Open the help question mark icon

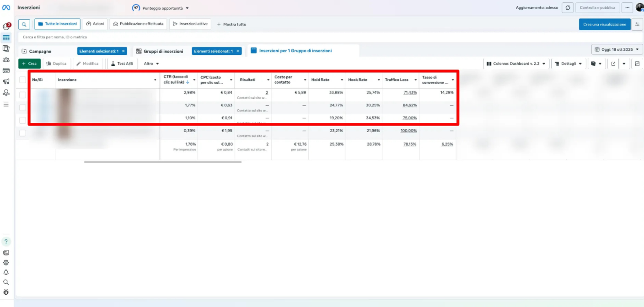pyautogui.click(x=6, y=242)
